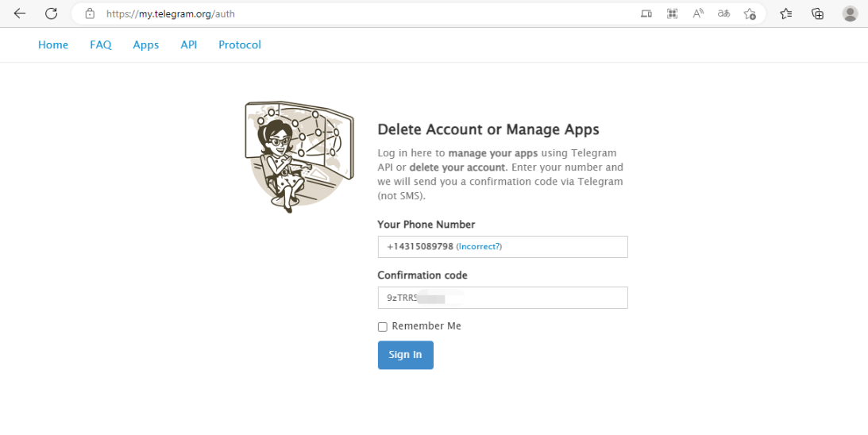Enable the Remember Me checkbox
Viewport: 868px width, 435px height.
pos(383,327)
